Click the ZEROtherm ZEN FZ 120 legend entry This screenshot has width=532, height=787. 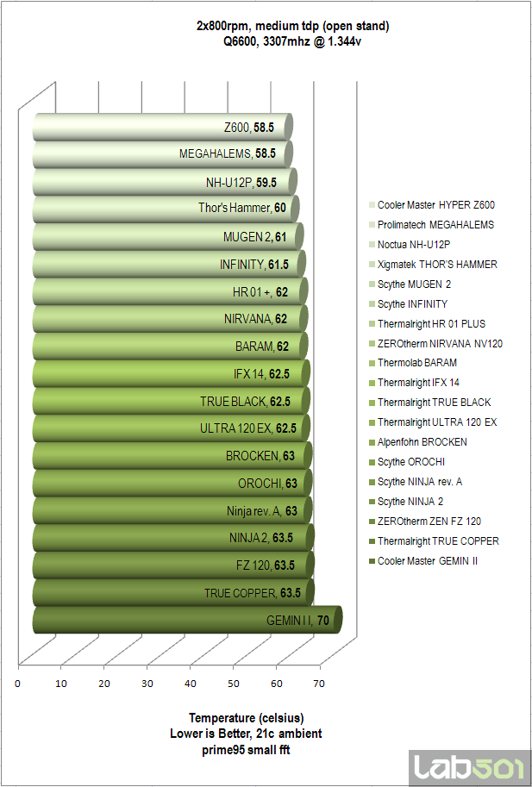coord(425,522)
